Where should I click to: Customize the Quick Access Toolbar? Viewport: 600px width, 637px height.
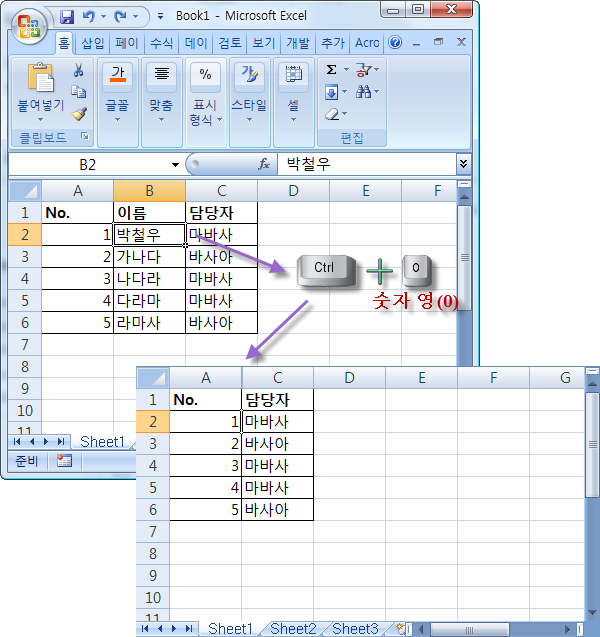[x=160, y=16]
